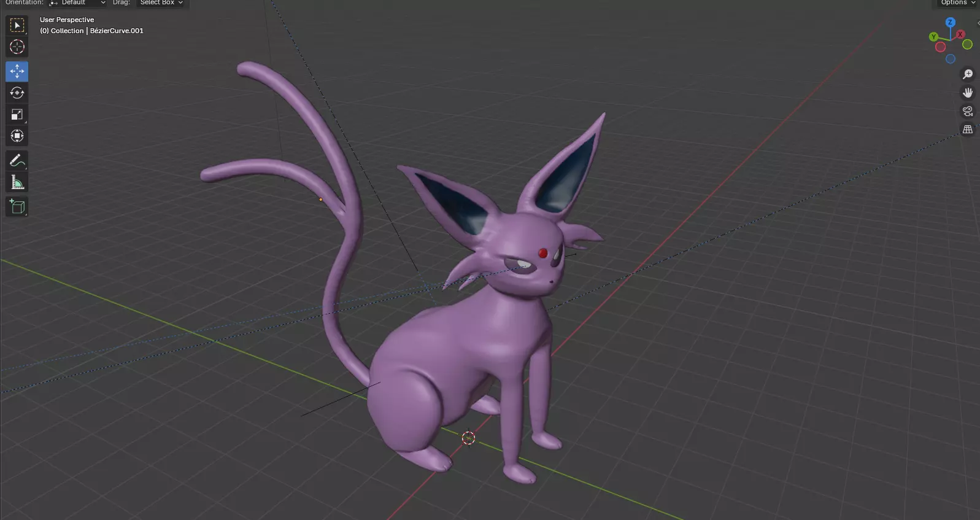Image resolution: width=980 pixels, height=520 pixels.
Task: Open the Drag Select Box dropdown
Action: [161, 3]
